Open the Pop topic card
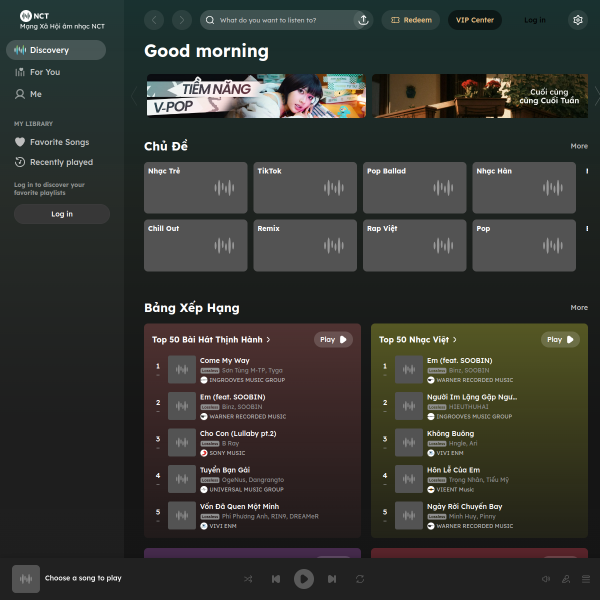 [x=524, y=245]
